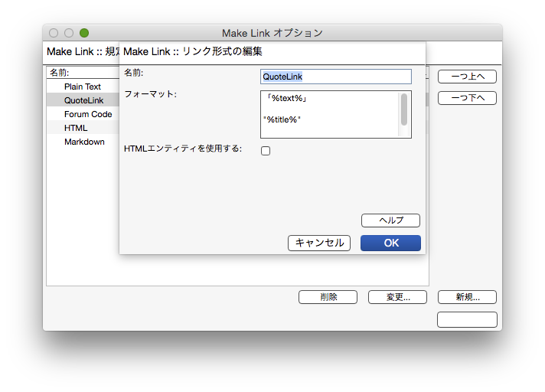The height and width of the screenshot is (392, 545).
Task: Focus the 名前 field containing QuoteLink
Action: coord(336,77)
